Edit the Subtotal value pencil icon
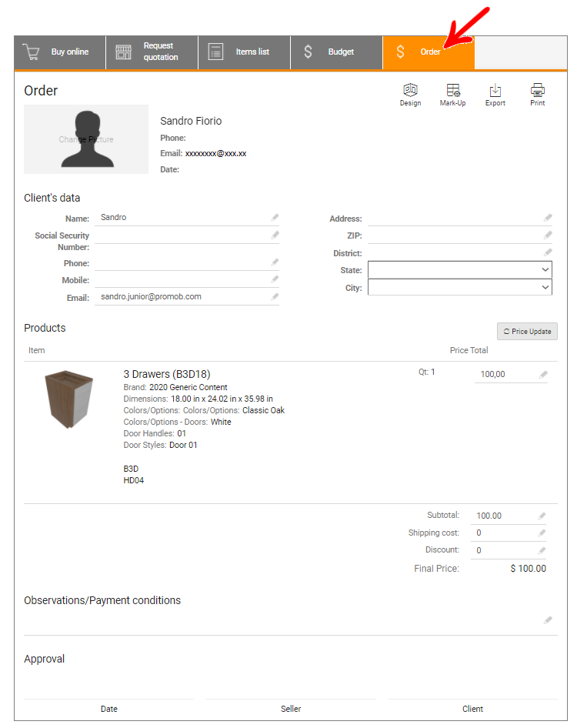This screenshot has height=728, width=577. pos(542,516)
